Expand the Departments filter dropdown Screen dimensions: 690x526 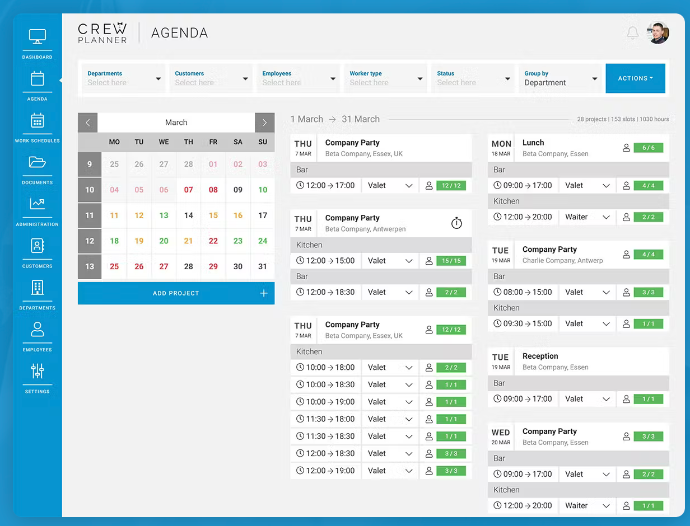[x=125, y=78]
